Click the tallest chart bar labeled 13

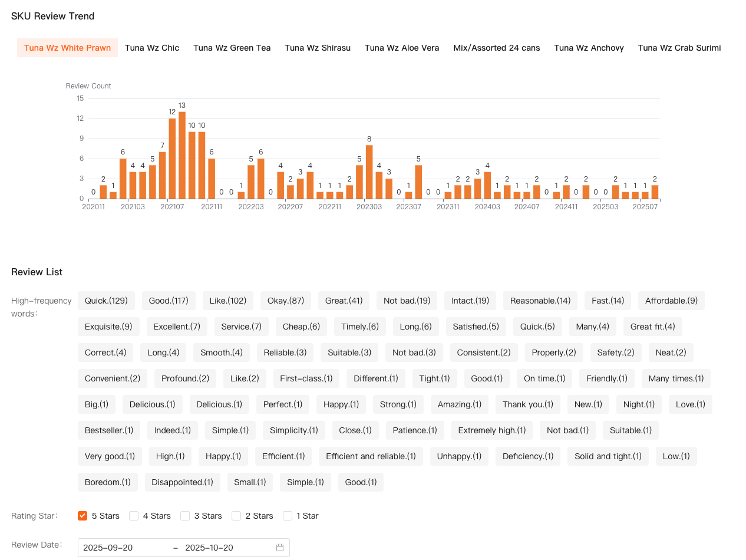coord(182,156)
